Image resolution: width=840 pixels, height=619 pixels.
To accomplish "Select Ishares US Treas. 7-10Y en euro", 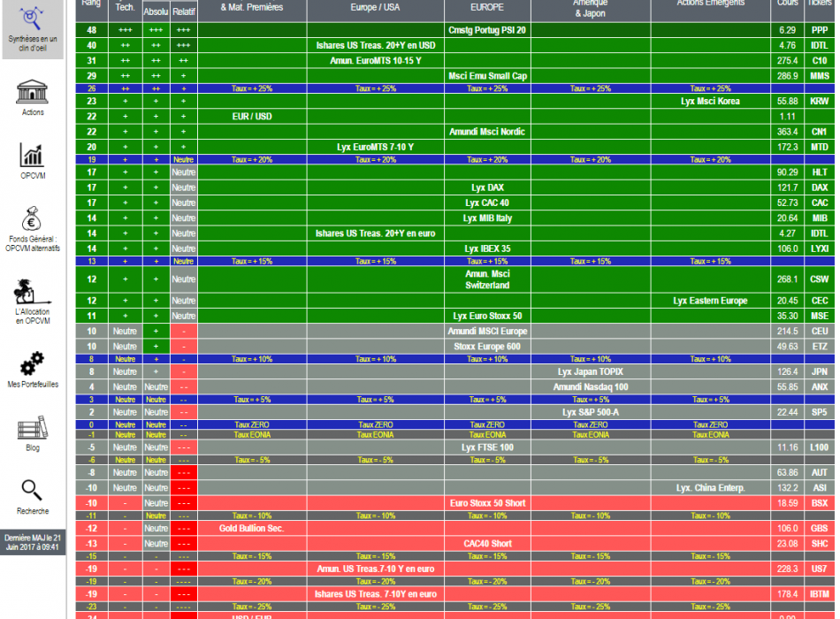I will pos(375,594).
